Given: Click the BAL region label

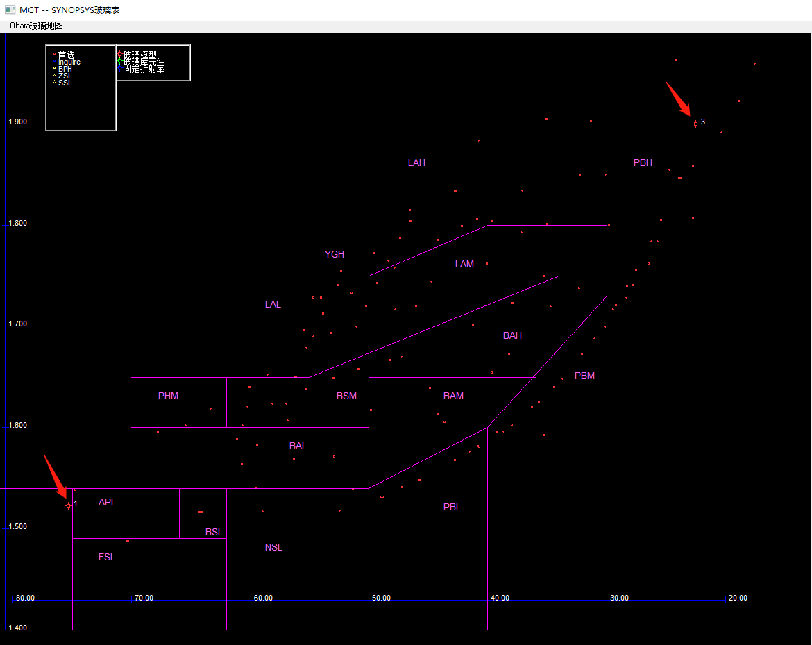Looking at the screenshot, I should click(x=298, y=446).
